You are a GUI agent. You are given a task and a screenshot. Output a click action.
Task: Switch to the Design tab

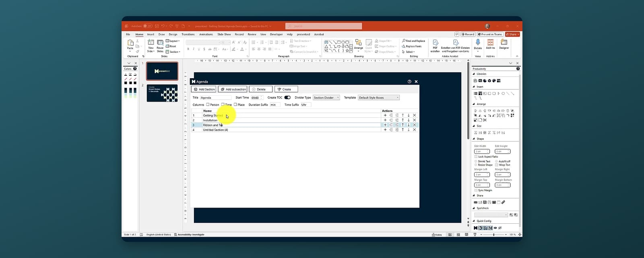tap(173, 34)
